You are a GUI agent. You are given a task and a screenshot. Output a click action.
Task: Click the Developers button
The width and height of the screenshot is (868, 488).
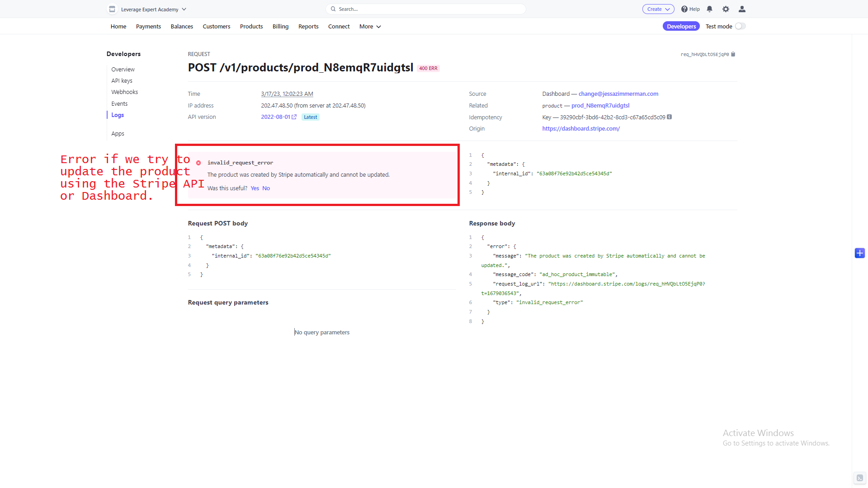681,26
